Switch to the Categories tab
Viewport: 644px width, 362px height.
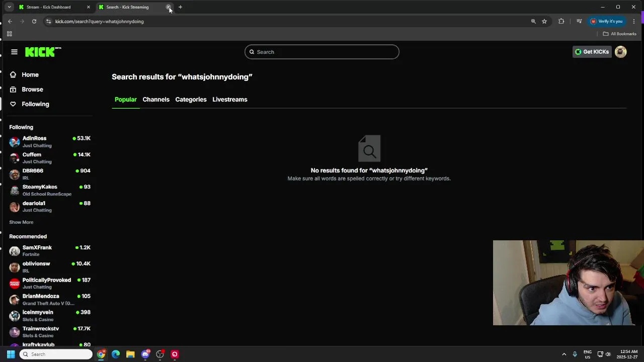pos(191,100)
